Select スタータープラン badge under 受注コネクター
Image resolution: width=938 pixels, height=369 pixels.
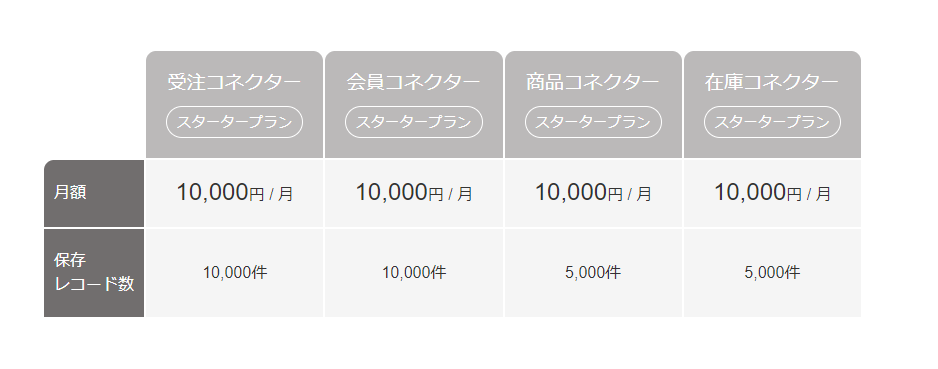pyautogui.click(x=234, y=122)
